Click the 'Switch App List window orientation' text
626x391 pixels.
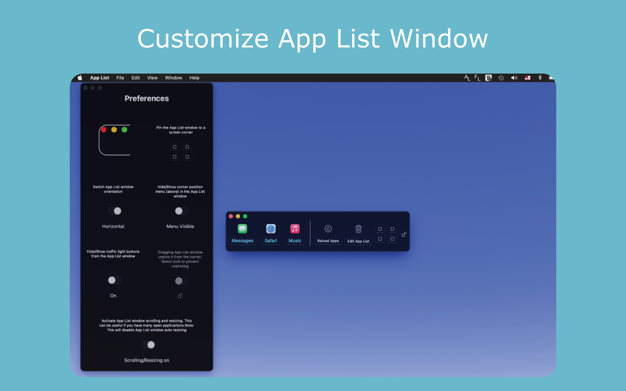tap(113, 189)
